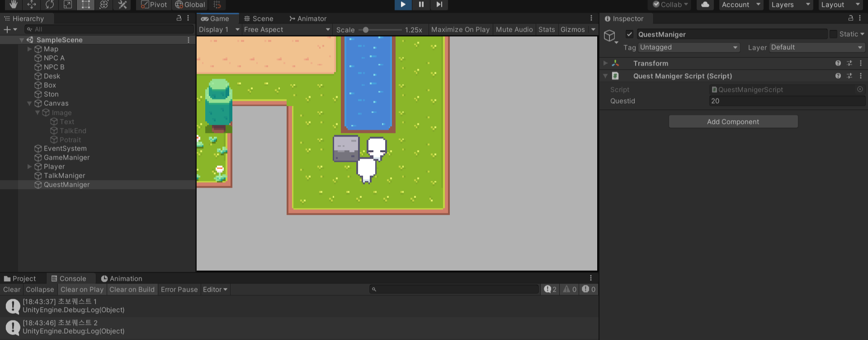Open console Editor dropdown

(215, 289)
